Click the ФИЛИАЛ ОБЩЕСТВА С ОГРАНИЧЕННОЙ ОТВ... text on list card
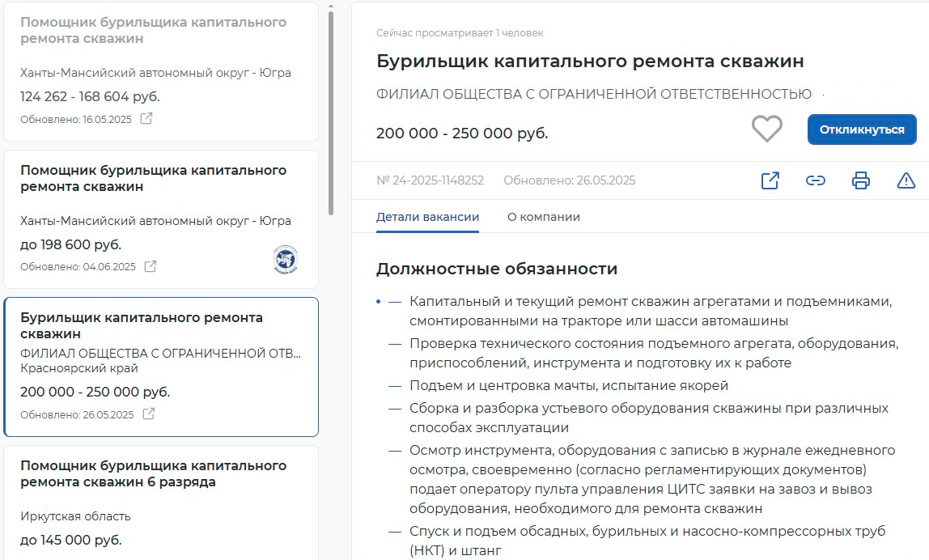 [x=160, y=353]
